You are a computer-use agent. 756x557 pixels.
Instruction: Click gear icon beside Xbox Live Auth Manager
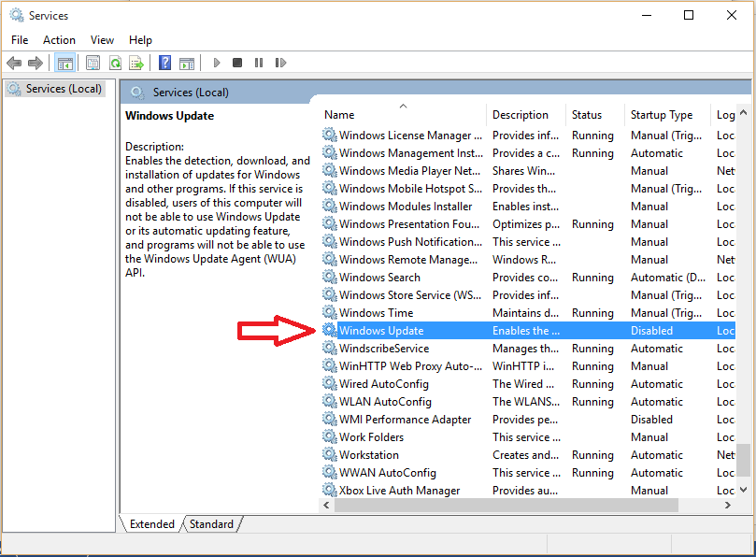(329, 490)
